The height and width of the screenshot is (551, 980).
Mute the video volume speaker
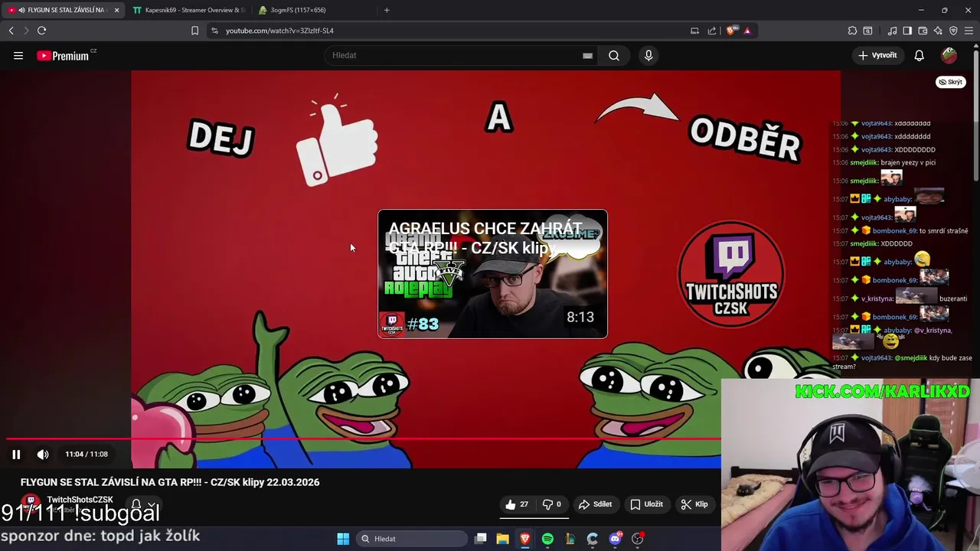point(43,455)
